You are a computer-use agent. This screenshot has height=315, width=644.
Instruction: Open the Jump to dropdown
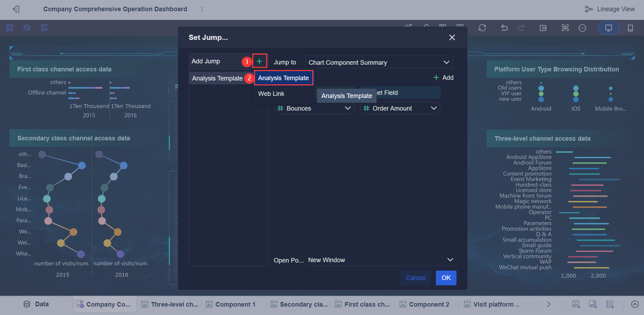(x=379, y=62)
